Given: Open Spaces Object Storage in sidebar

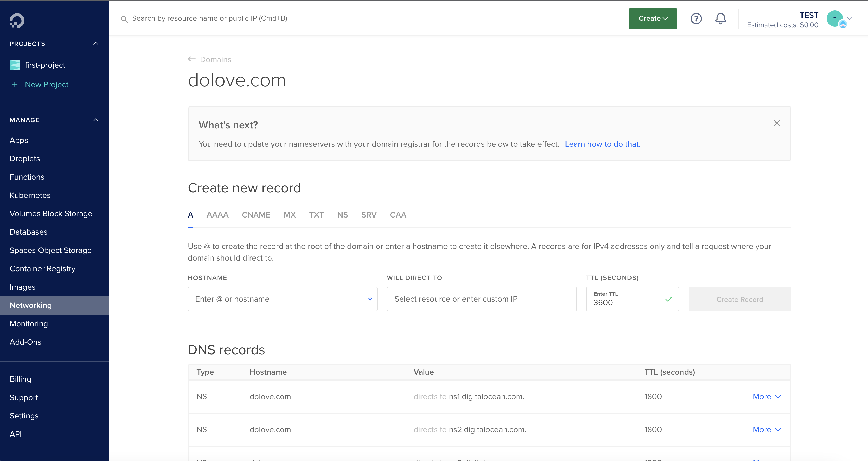Looking at the screenshot, I should (50, 250).
